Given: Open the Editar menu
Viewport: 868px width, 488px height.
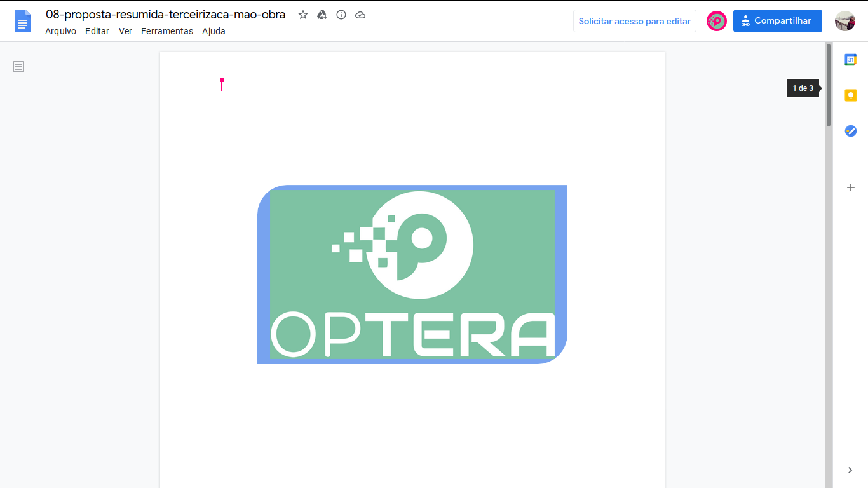Looking at the screenshot, I should pos(97,31).
